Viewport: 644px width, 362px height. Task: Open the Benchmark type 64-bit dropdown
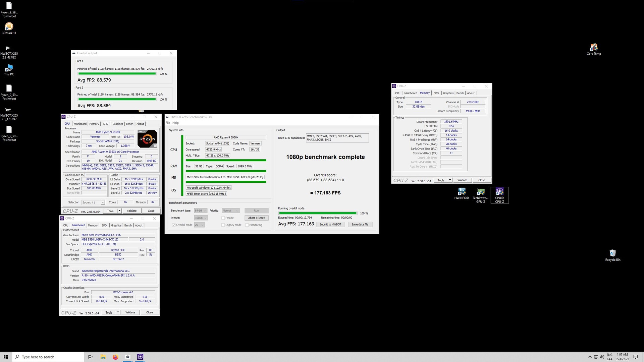click(x=201, y=210)
